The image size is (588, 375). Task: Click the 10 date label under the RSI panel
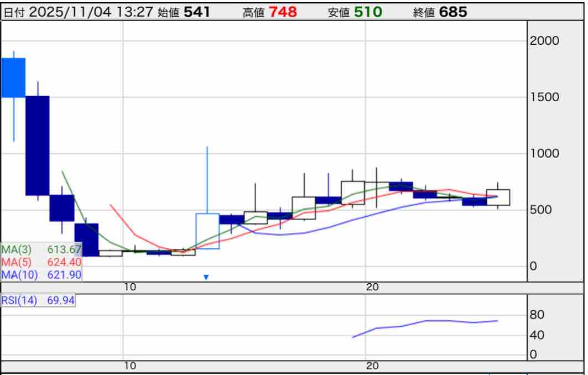pos(129,366)
